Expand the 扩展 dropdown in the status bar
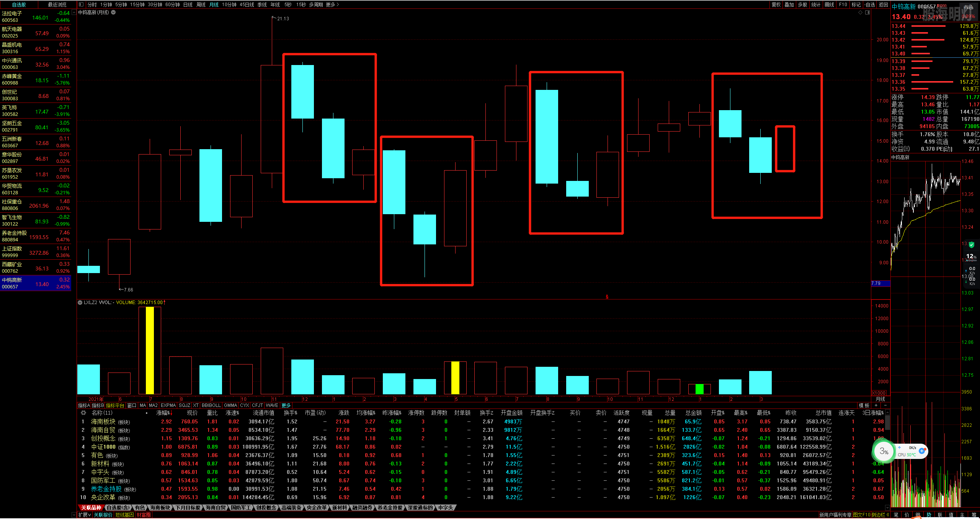Screen dimensions: 980x519 coord(85,515)
